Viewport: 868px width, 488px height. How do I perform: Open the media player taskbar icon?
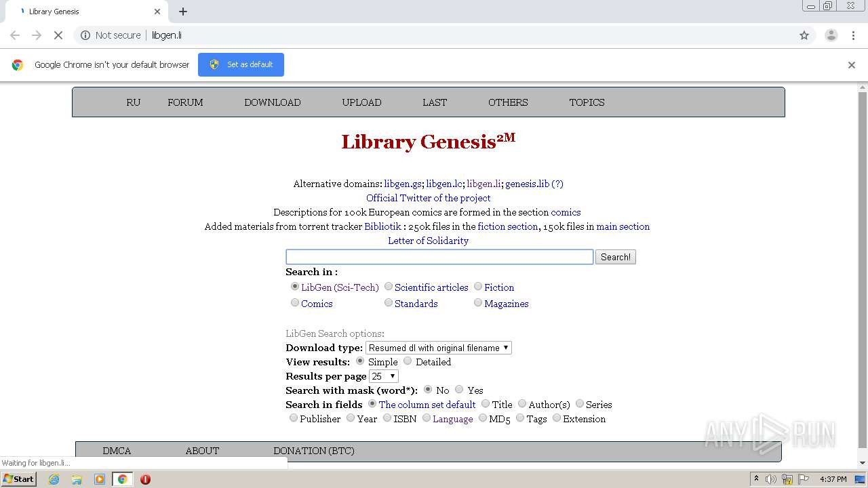100,479
